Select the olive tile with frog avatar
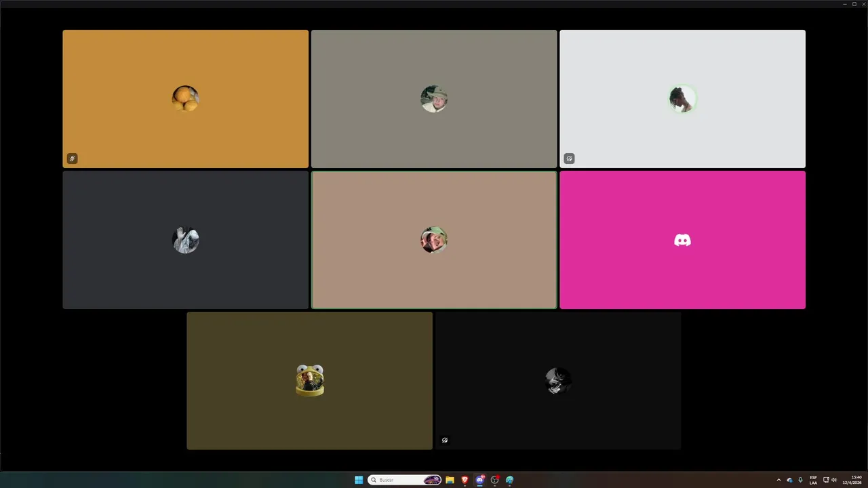The height and width of the screenshot is (488, 868). tap(309, 381)
